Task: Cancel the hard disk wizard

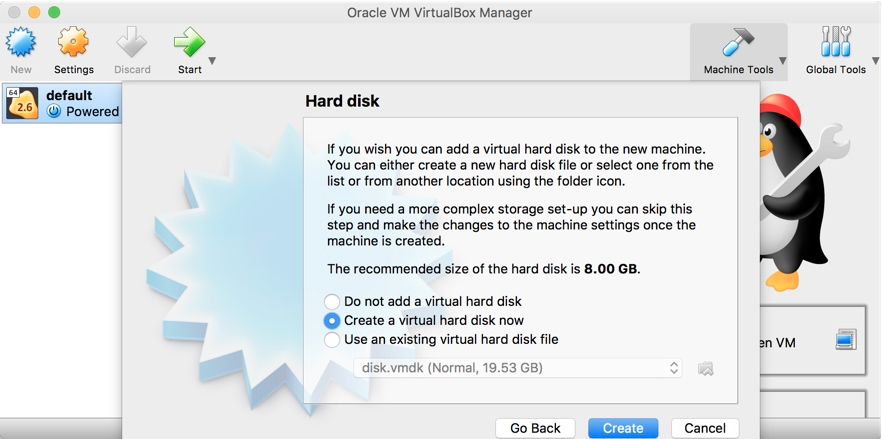Action: pos(705,428)
